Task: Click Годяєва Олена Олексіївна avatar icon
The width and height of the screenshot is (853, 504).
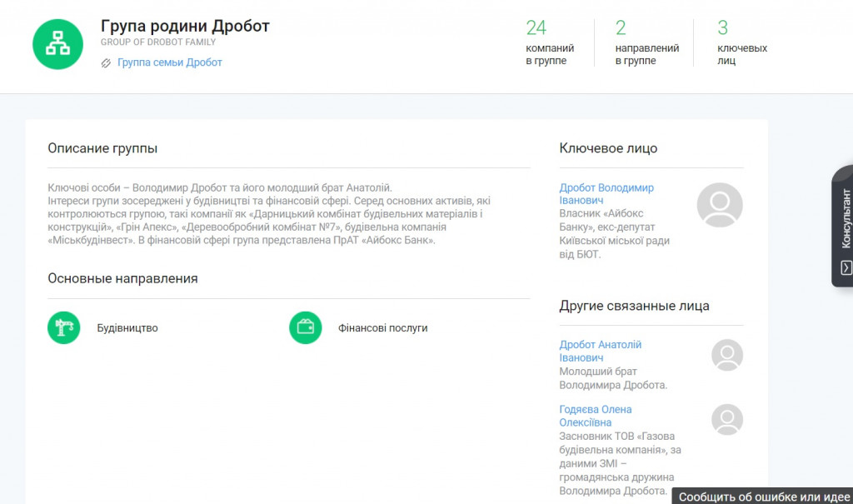Action: tap(726, 419)
